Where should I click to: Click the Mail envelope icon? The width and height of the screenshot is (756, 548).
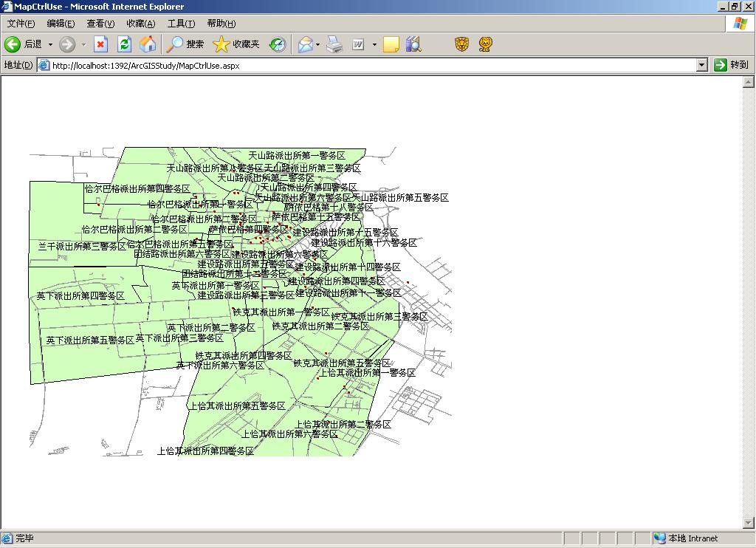(x=305, y=44)
